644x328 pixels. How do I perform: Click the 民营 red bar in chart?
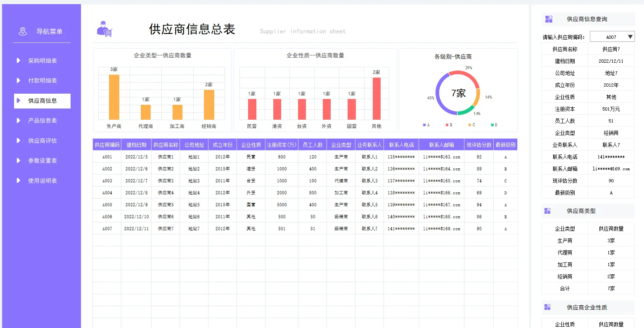coord(252,109)
